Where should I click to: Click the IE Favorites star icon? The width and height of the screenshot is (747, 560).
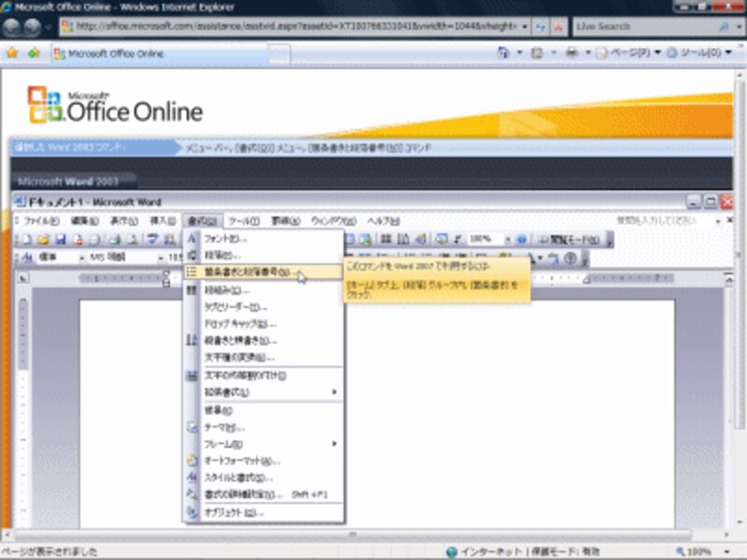[12, 53]
